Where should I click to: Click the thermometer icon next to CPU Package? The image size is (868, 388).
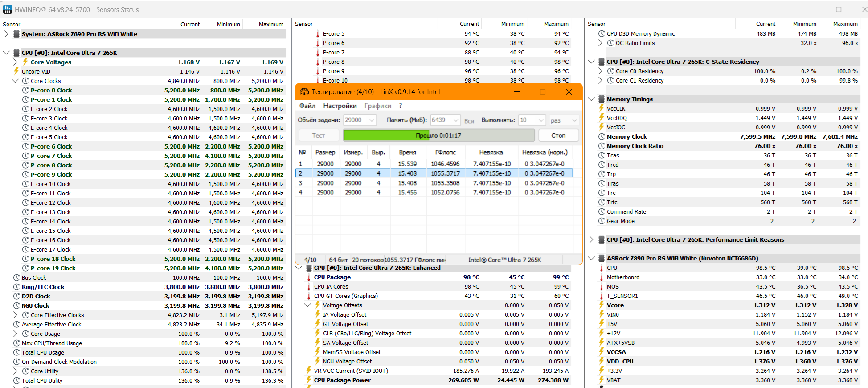point(309,277)
